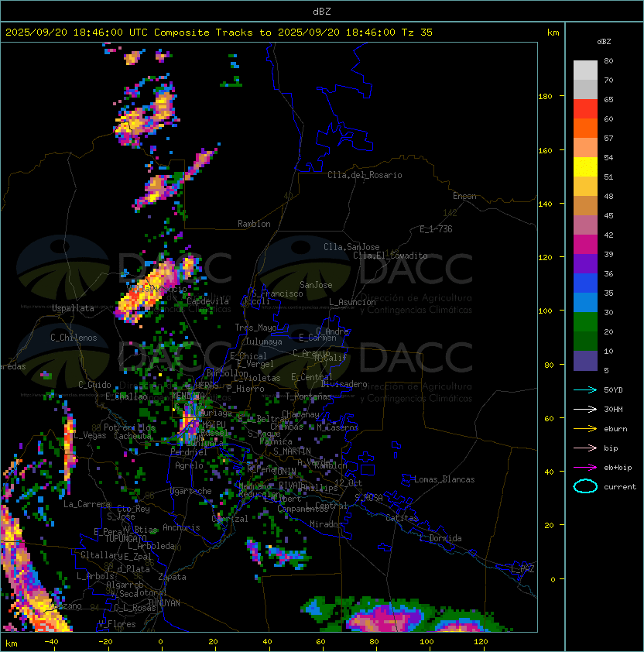644x652 pixels.
Task: Click the 'Potrerillos' map label
Action: pos(129,427)
